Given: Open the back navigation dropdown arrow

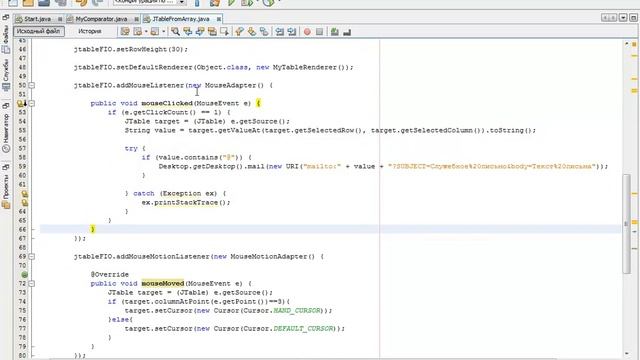Looking at the screenshot, I should tap(146, 32).
